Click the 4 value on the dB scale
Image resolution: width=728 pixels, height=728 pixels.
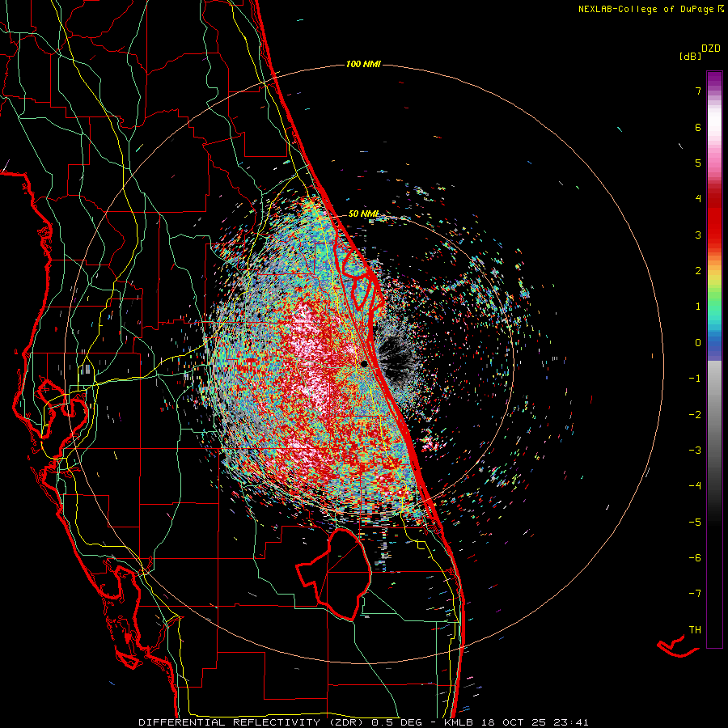click(698, 199)
